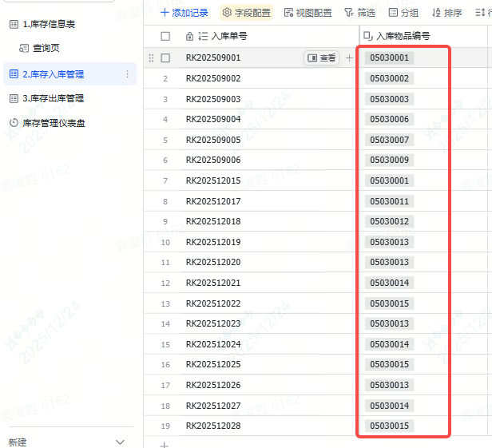The width and height of the screenshot is (492, 448).
Task: Open the 排序 sort tool
Action: click(446, 13)
